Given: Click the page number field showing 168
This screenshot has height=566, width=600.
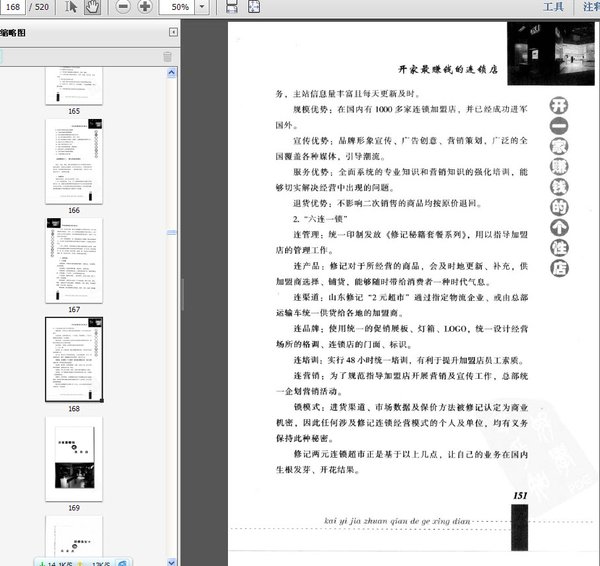Looking at the screenshot, I should (x=14, y=7).
